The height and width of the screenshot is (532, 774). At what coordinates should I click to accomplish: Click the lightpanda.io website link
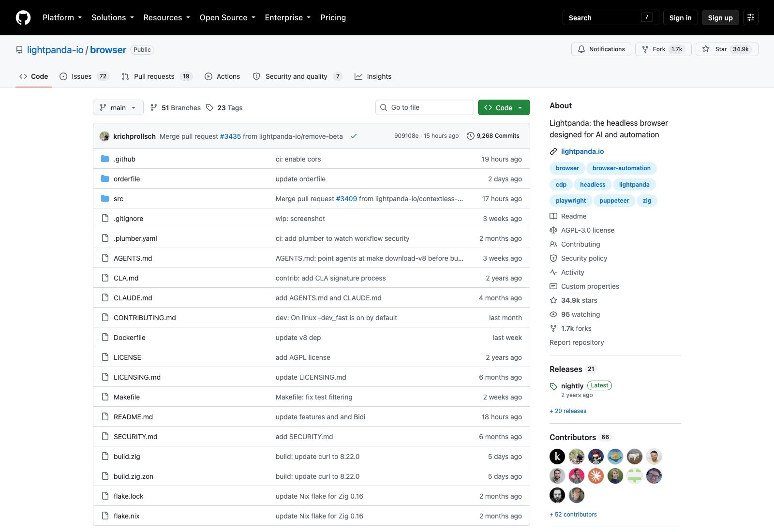pos(582,151)
